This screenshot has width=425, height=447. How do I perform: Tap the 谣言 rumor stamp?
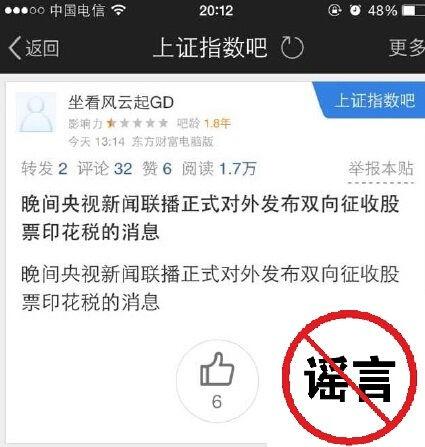(x=349, y=378)
